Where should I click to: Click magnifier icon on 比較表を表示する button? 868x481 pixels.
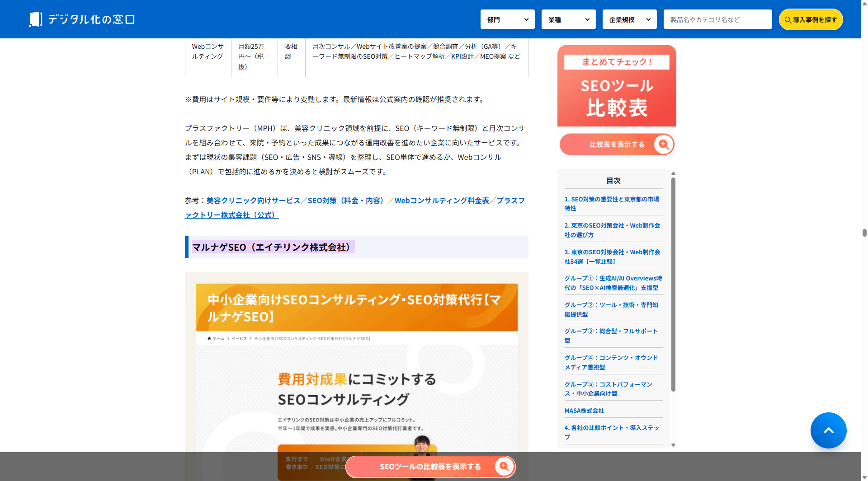tap(663, 145)
